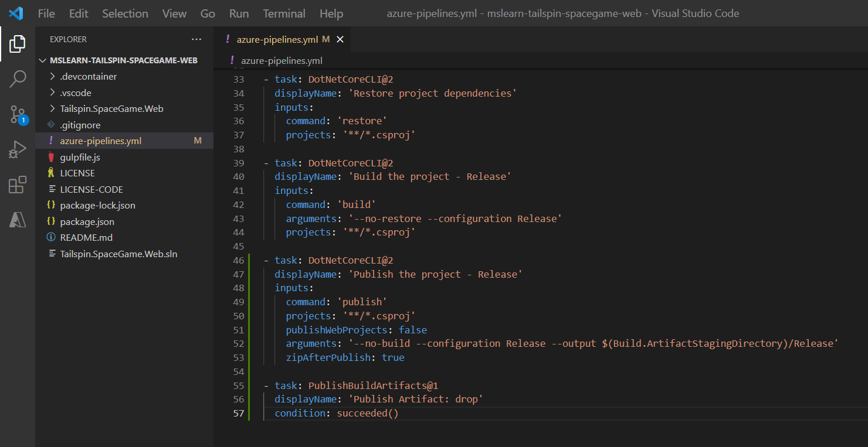Click zipAfterPublish true value

[393, 357]
